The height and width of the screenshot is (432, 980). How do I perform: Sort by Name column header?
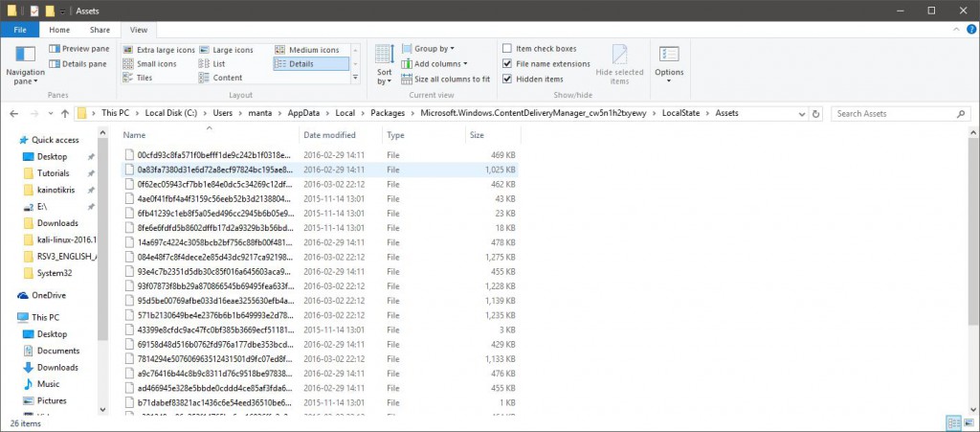[210, 135]
